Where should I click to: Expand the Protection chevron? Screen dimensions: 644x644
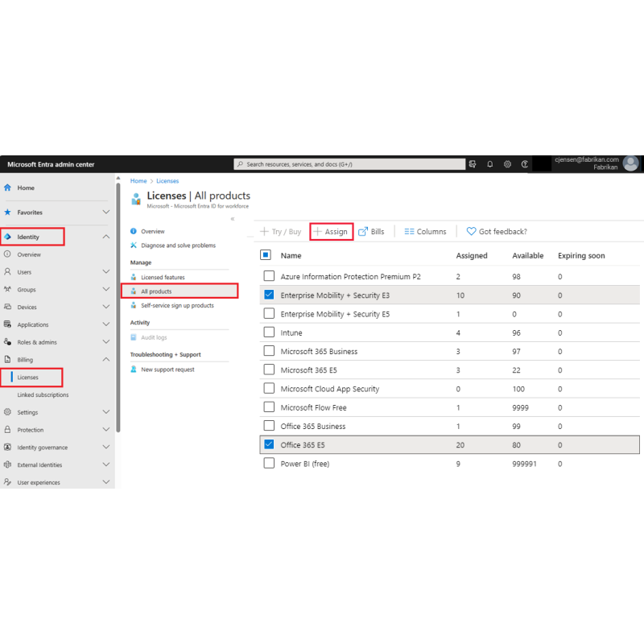coord(106,429)
